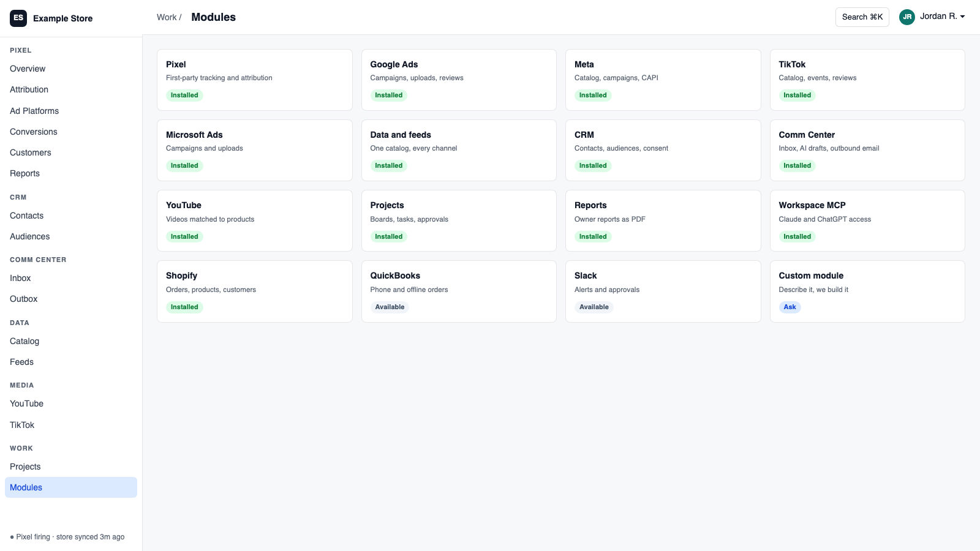The width and height of the screenshot is (980, 551).
Task: Open Reports under the Pixel section
Action: tap(71, 173)
